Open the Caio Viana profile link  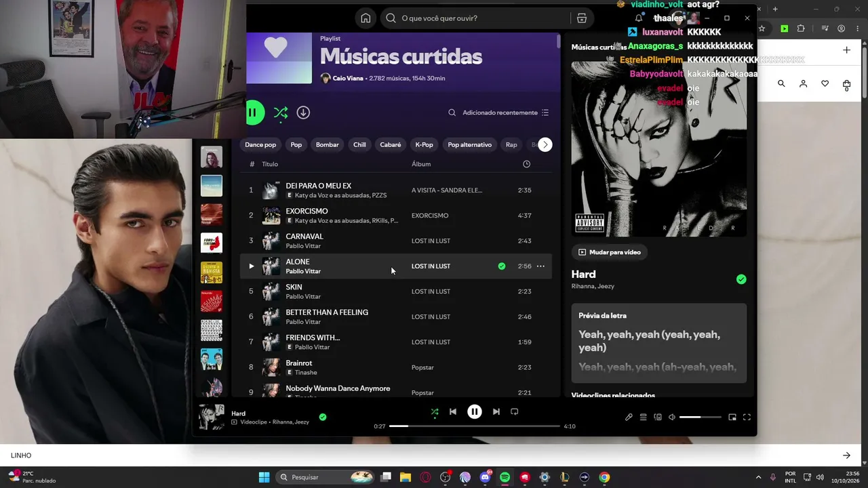click(x=348, y=78)
